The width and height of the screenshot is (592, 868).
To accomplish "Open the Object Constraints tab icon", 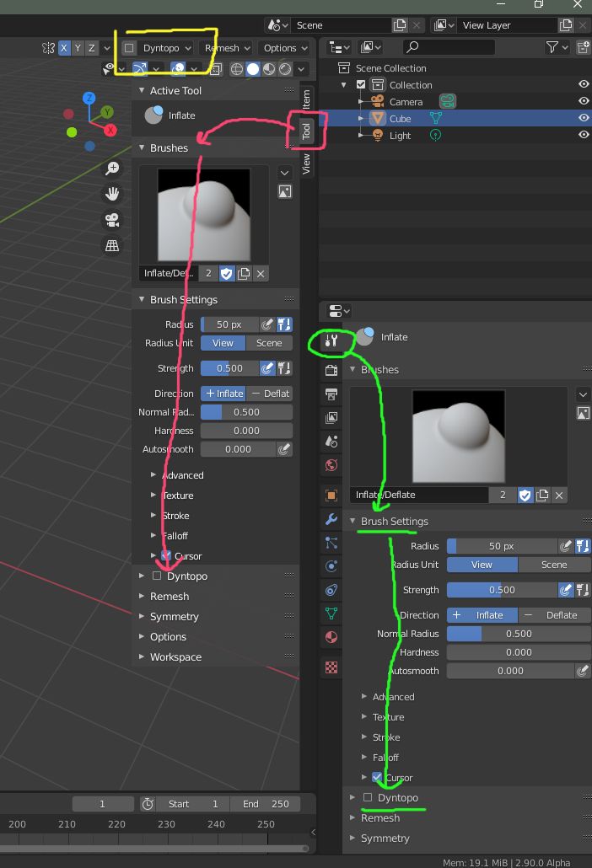I will (331, 590).
